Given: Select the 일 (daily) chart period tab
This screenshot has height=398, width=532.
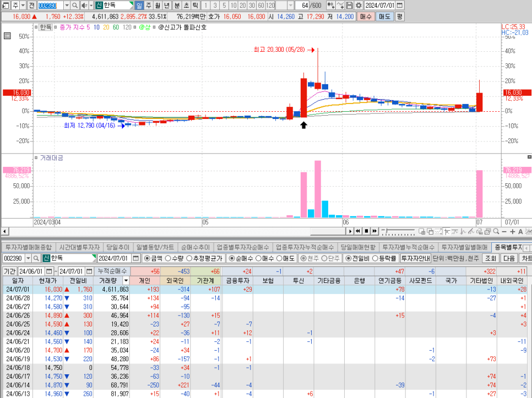Looking at the screenshot, I should click(x=139, y=6).
